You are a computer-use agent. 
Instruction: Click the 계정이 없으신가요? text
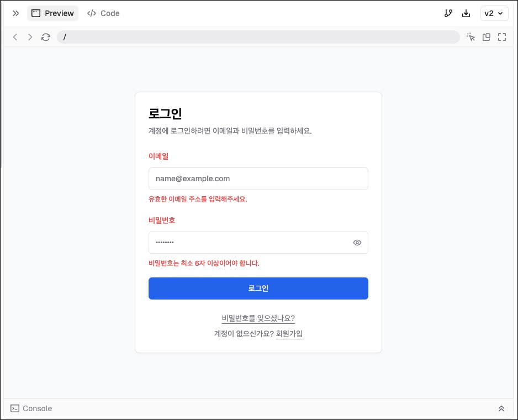pyautogui.click(x=244, y=333)
